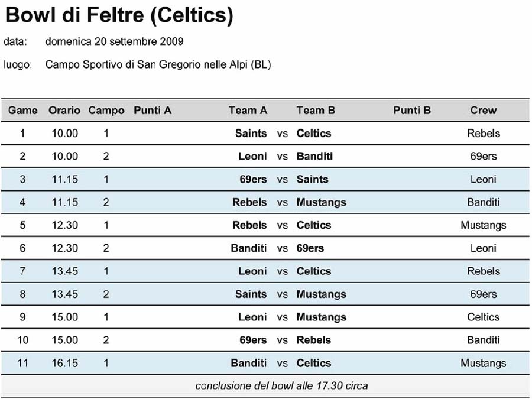Image resolution: width=532 pixels, height=399 pixels.
Task: Click 16.15 time in game 11 row
Action: pos(65,363)
